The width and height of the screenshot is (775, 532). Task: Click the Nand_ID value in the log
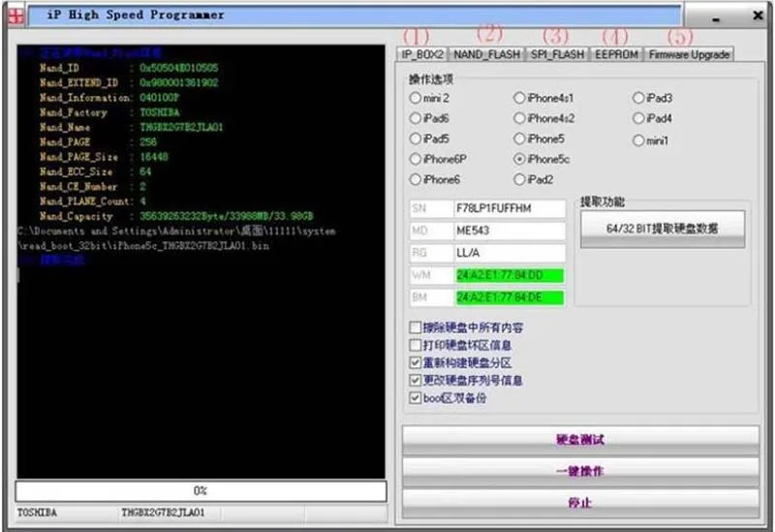point(178,68)
